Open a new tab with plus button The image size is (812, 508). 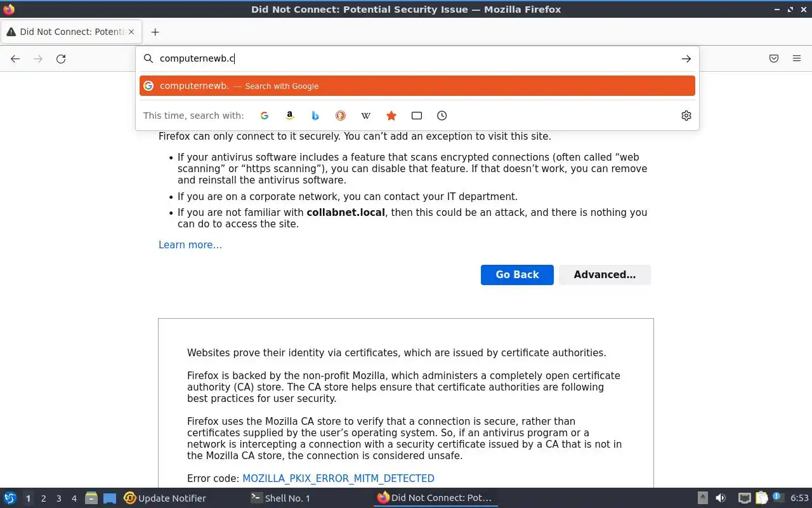point(155,32)
